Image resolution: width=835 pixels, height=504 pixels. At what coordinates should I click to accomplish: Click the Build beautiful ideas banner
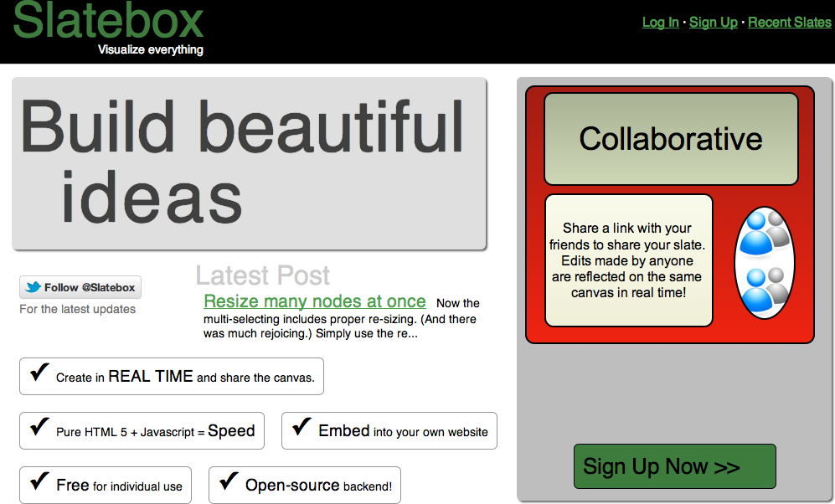click(249, 163)
